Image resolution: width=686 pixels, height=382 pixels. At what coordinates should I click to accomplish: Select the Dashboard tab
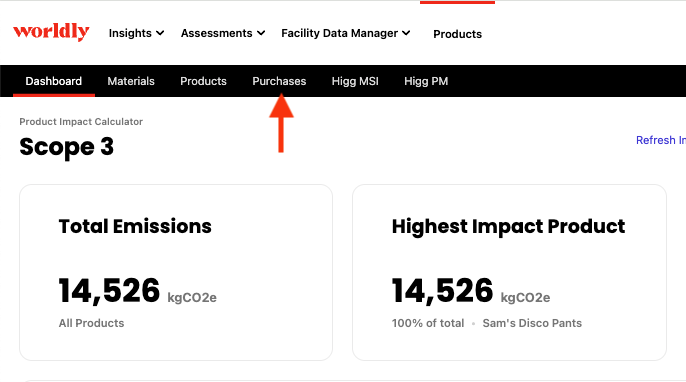53,81
